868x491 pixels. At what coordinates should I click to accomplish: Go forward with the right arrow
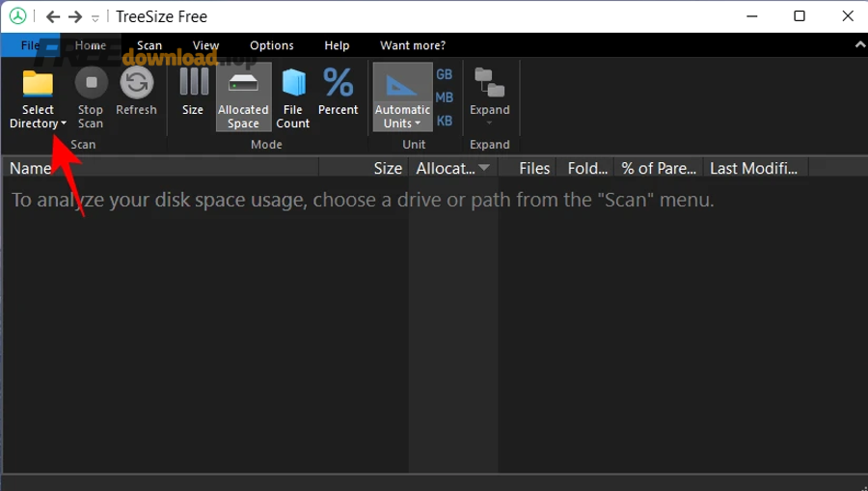tap(75, 17)
